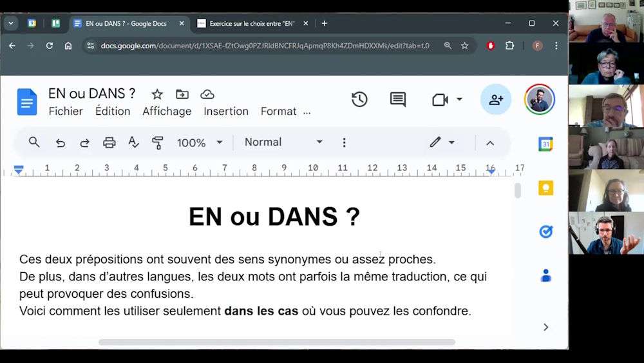Open zoom magnifier in address bar

coord(448,46)
